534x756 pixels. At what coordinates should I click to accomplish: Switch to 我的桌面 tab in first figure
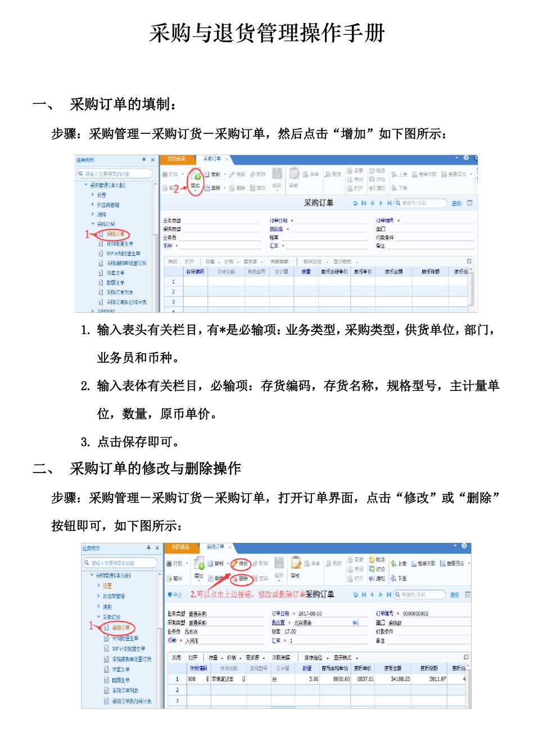[177, 159]
